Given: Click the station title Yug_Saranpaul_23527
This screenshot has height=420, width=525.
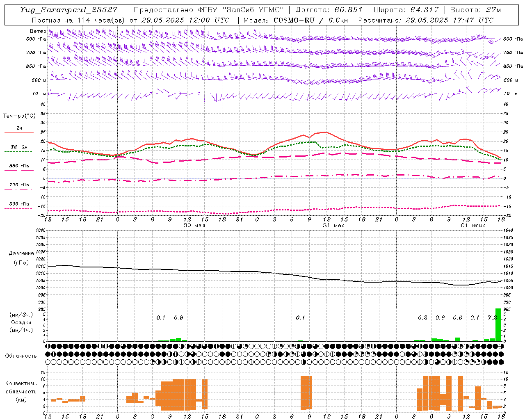Looking at the screenshot, I should click(68, 10).
